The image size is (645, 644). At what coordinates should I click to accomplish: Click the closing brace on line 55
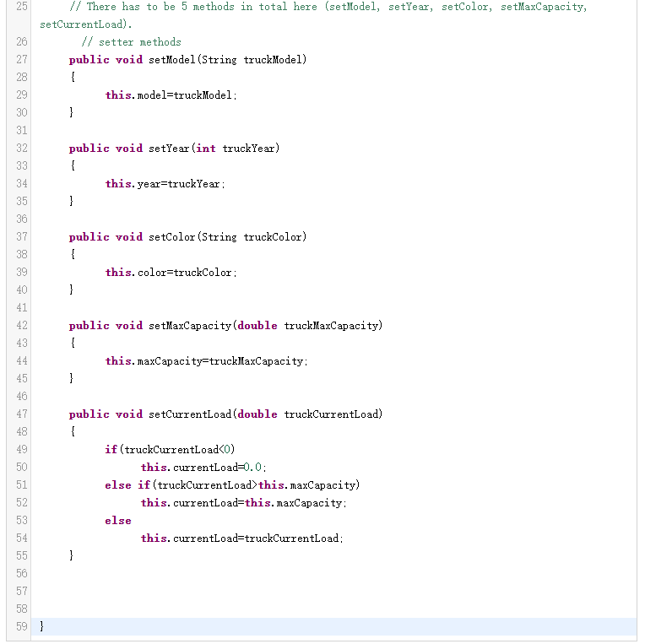pyautogui.click(x=72, y=555)
